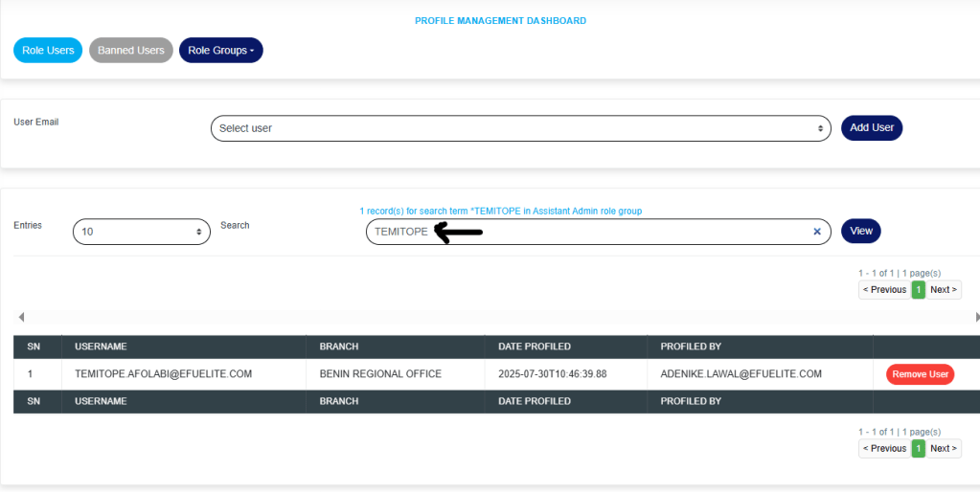Image resolution: width=980 pixels, height=492 pixels.
Task: Go to Previous page in top pagination
Action: 884,290
